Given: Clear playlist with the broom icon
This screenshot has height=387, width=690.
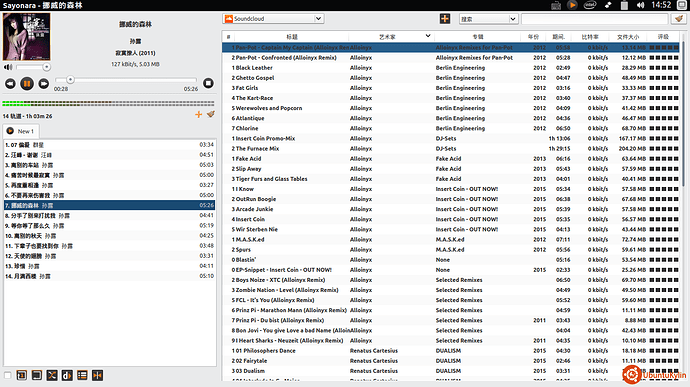Looking at the screenshot, I should click(211, 114).
